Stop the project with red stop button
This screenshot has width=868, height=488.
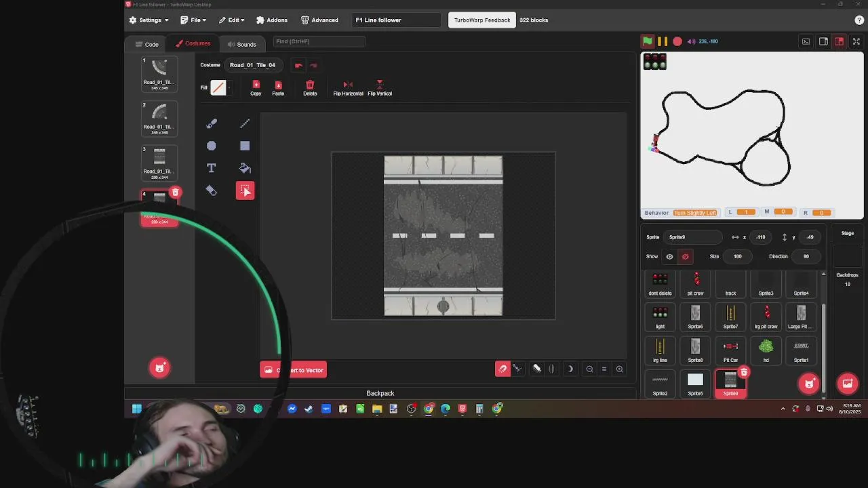coord(677,41)
